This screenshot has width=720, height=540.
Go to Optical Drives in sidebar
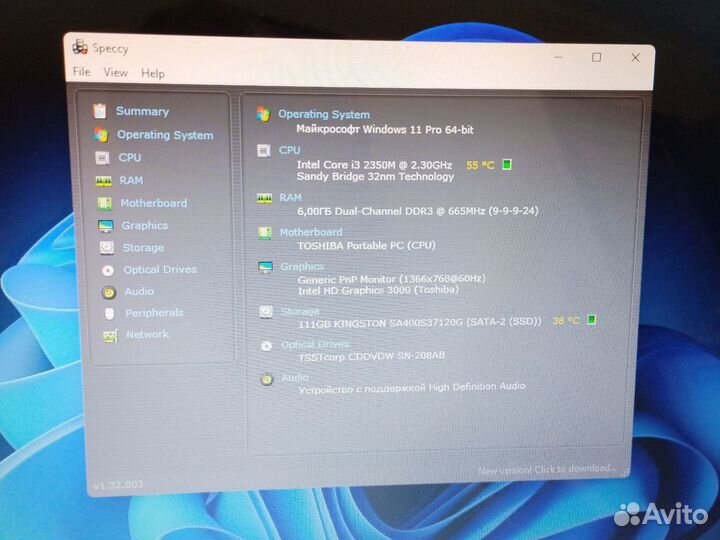click(x=160, y=270)
